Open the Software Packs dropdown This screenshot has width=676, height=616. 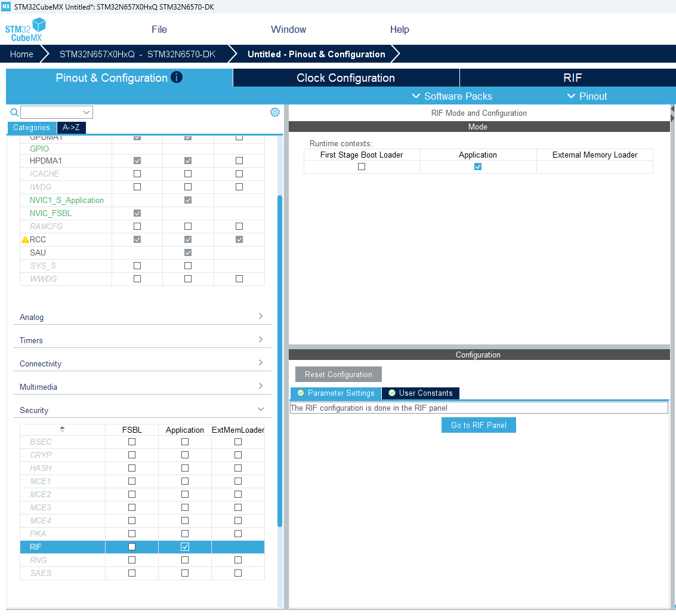452,96
